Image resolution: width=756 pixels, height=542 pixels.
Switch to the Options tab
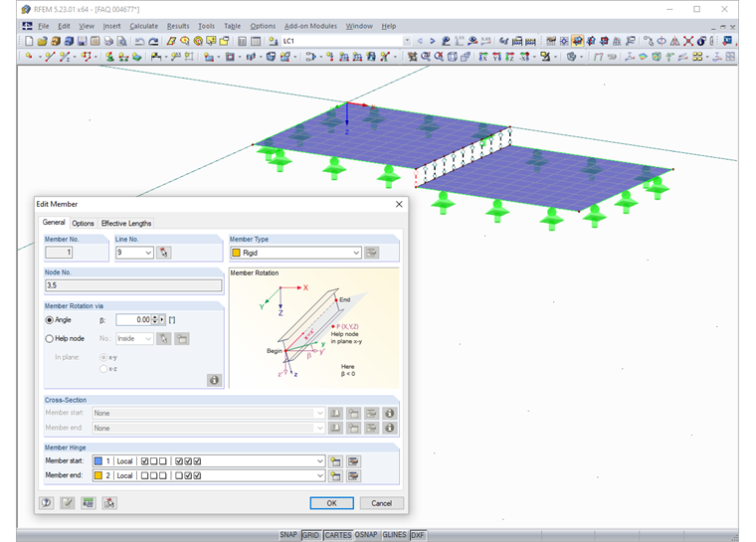click(x=83, y=223)
